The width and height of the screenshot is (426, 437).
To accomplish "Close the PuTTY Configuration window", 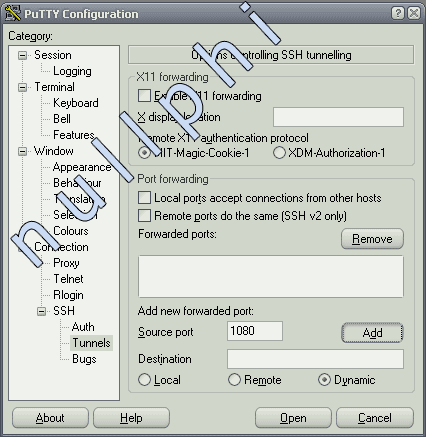I will click(414, 13).
